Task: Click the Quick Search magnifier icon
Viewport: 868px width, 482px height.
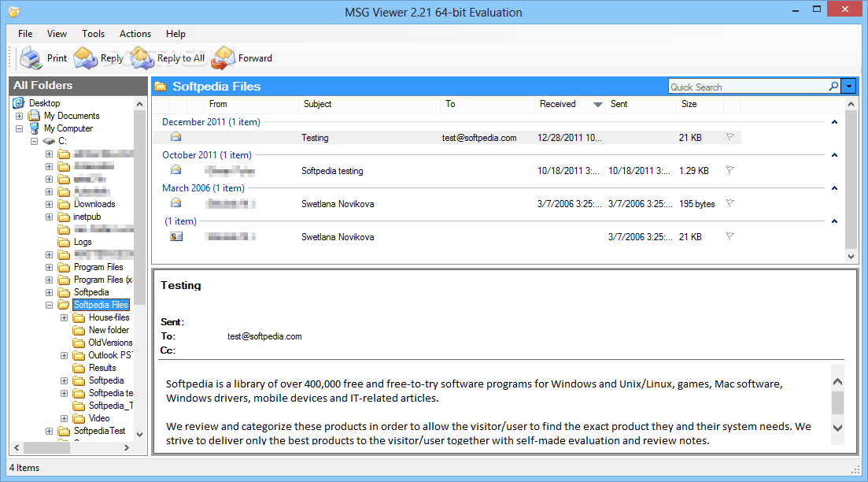Action: pyautogui.click(x=833, y=87)
